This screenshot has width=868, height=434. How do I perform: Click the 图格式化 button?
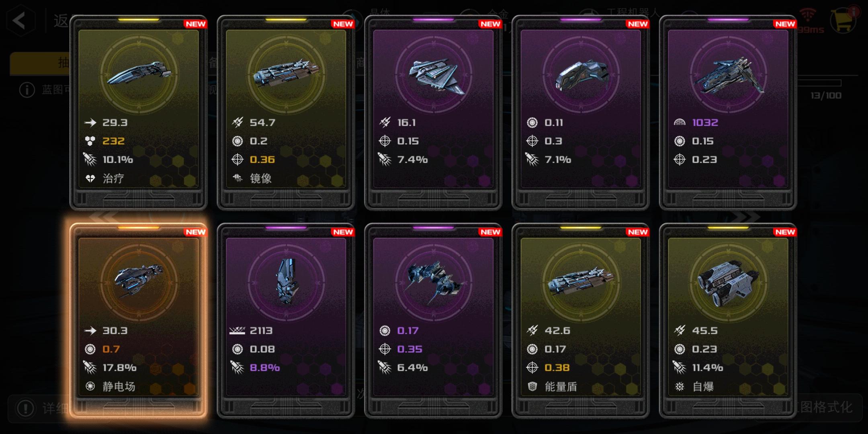(x=826, y=407)
